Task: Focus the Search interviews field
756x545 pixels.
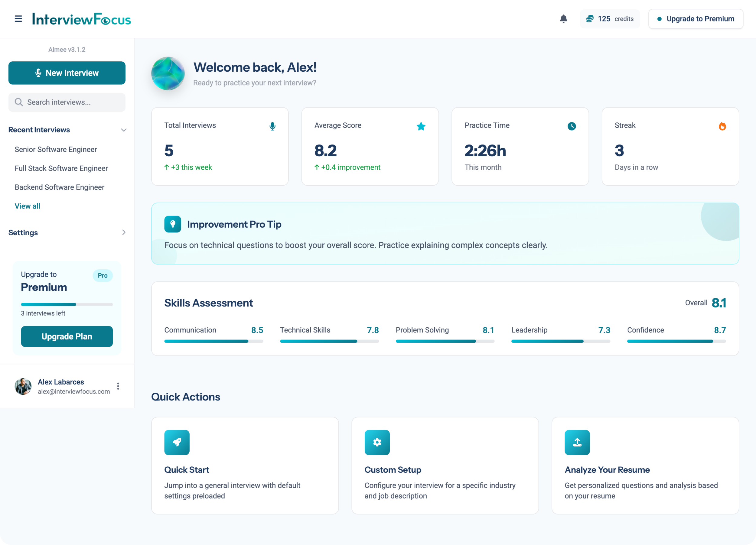Action: coord(67,102)
